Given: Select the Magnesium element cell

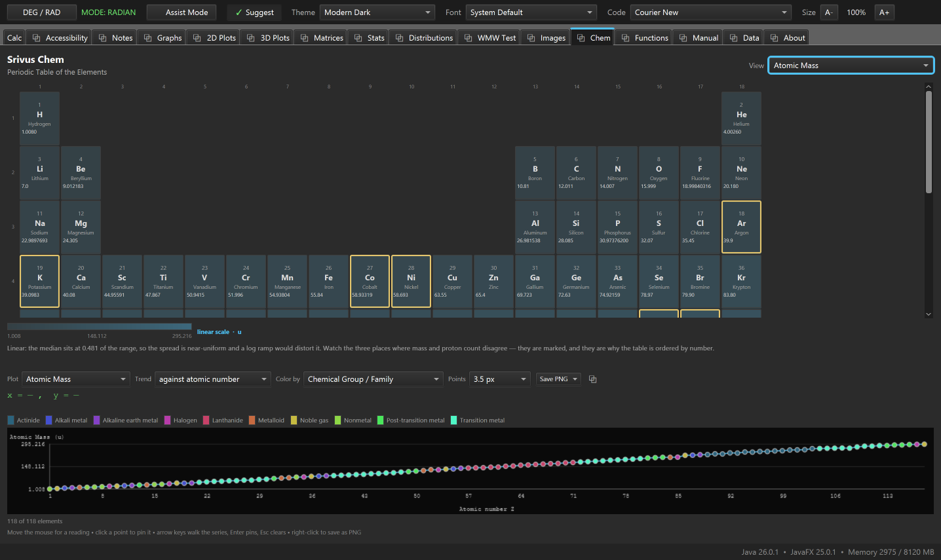Looking at the screenshot, I should click(x=81, y=227).
